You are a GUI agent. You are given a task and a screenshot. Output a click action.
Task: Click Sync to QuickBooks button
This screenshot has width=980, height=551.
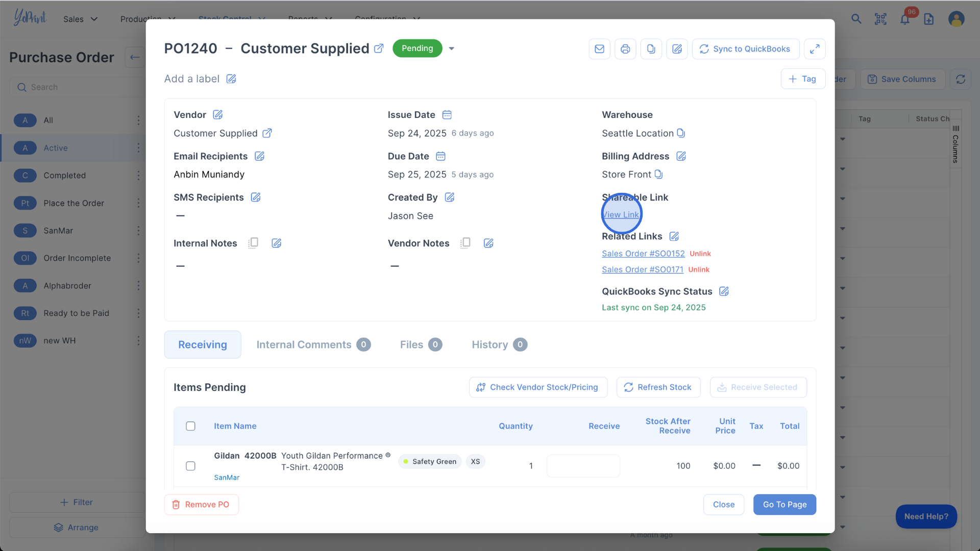tap(745, 49)
